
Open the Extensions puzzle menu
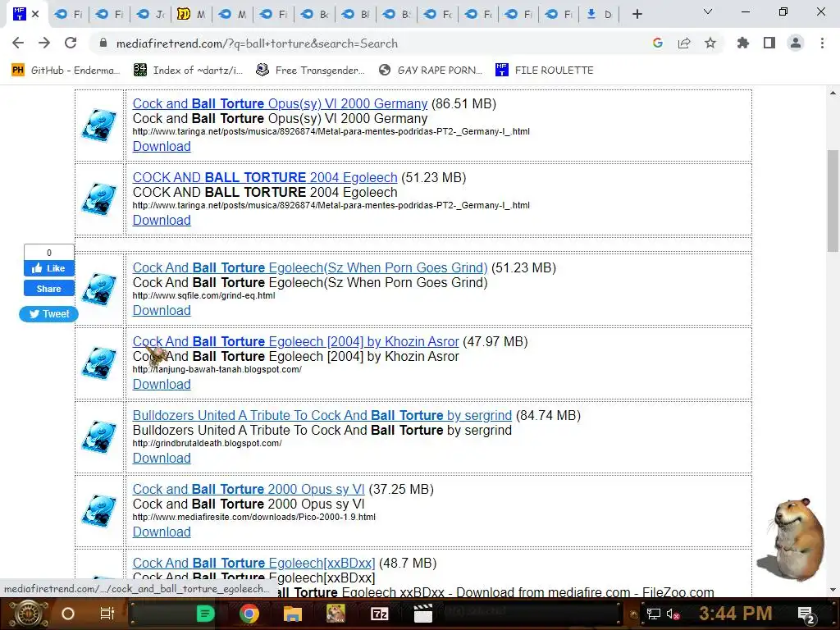743,43
